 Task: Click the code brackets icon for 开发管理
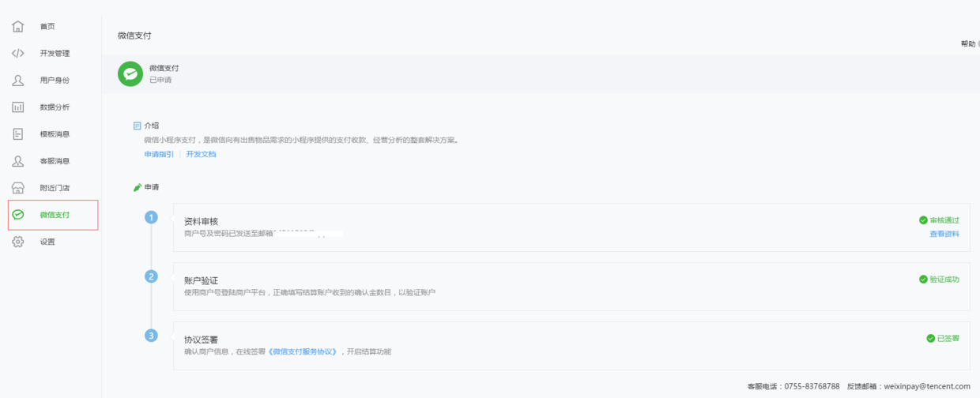coord(18,53)
